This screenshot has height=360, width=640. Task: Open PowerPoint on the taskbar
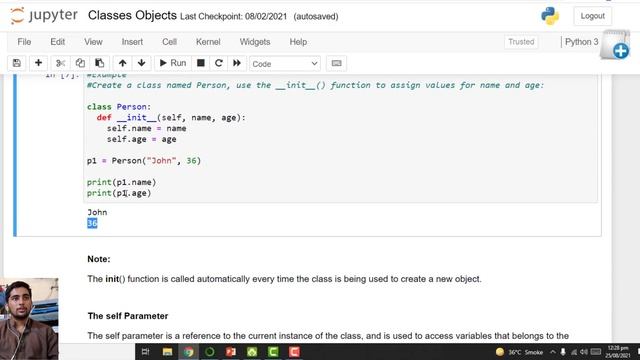pos(231,352)
